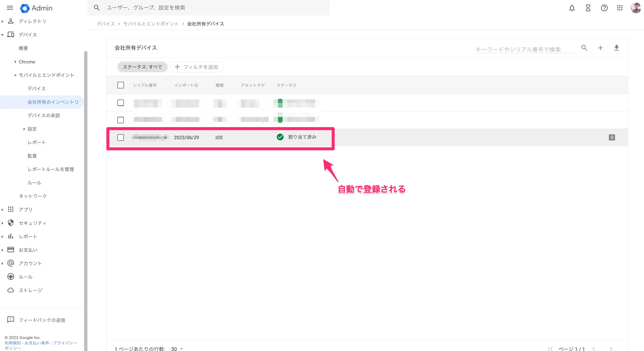Click the Billing credit card icon
This screenshot has width=644, height=351.
pyautogui.click(x=11, y=249)
